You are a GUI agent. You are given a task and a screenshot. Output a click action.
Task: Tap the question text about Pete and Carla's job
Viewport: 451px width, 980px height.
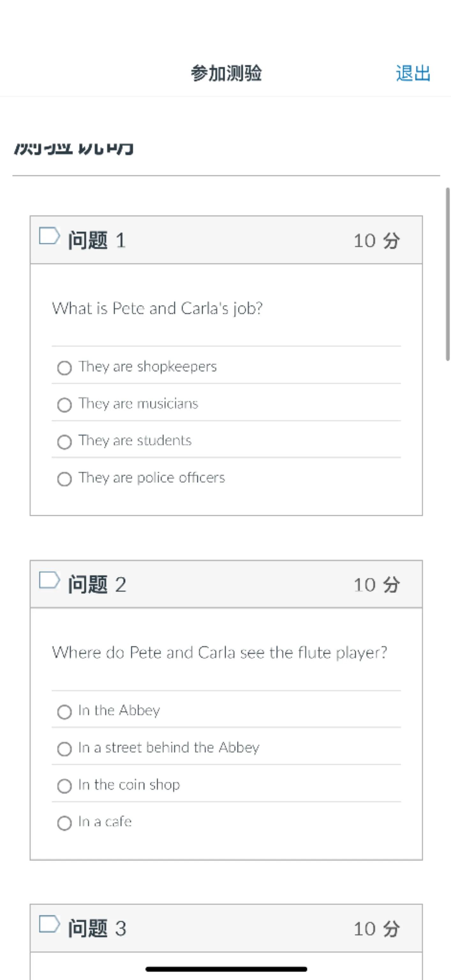157,309
